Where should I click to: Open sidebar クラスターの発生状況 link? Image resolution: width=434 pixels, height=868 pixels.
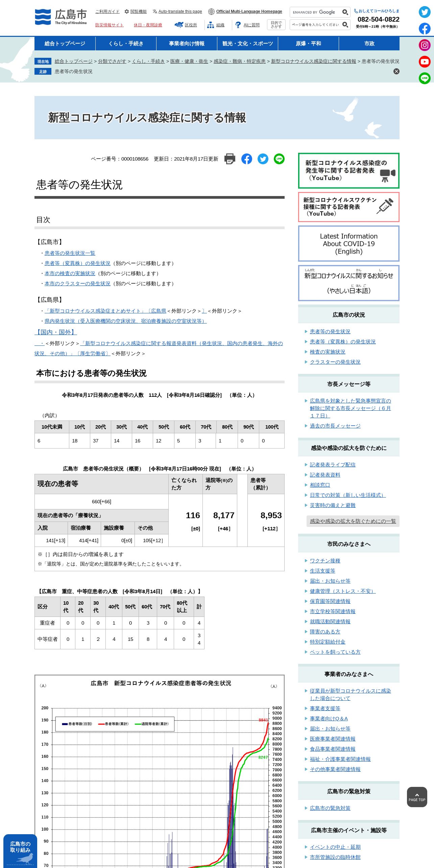[335, 362]
